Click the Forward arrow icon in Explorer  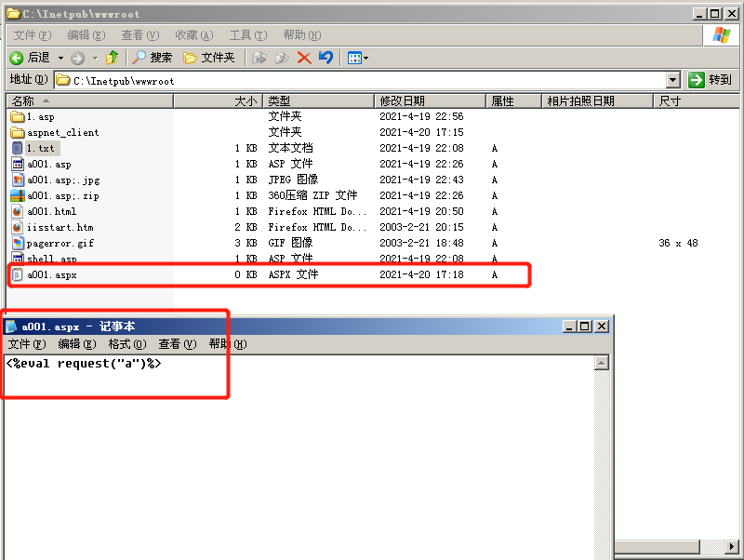pos(77,58)
